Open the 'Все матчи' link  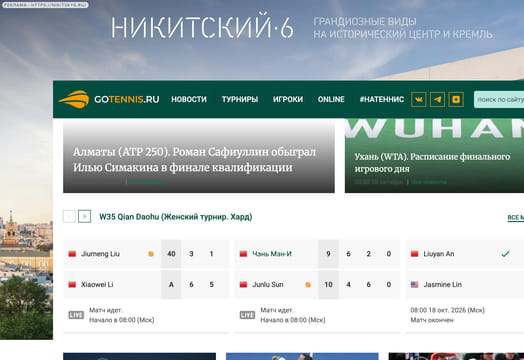click(x=516, y=218)
